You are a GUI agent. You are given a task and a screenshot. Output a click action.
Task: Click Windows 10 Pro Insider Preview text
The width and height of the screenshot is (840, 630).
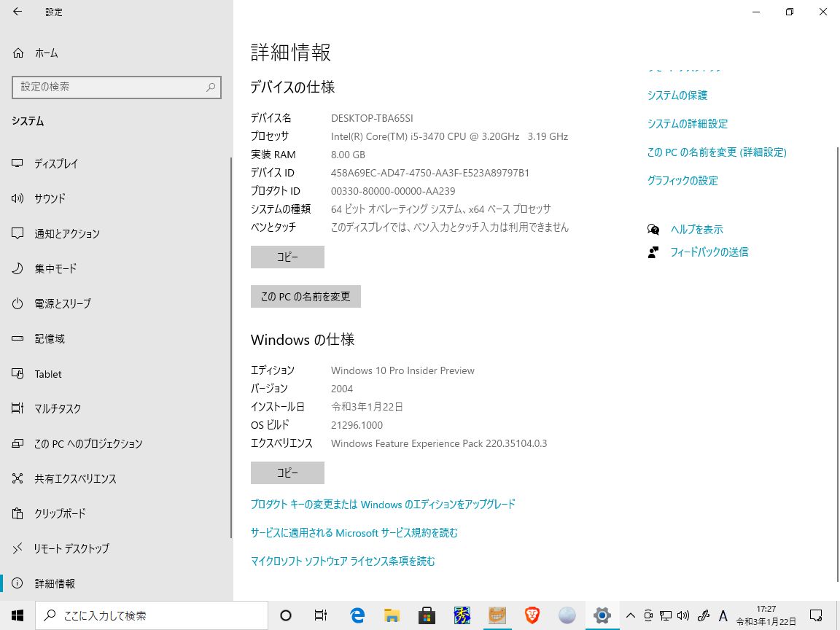402,370
